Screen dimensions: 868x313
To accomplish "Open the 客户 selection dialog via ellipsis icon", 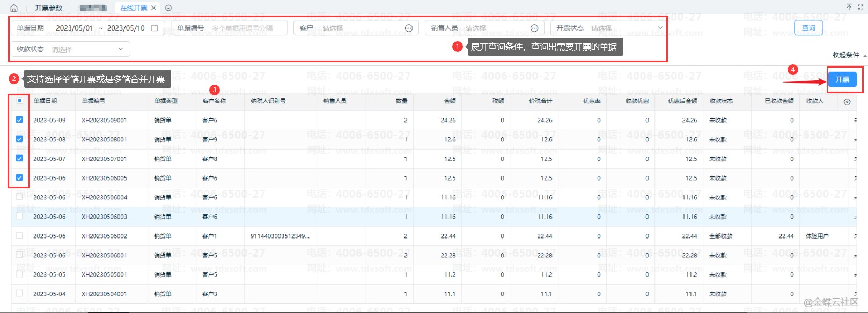I will pos(409,28).
